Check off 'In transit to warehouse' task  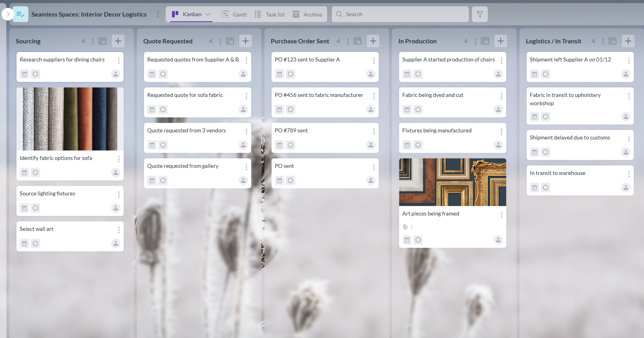(x=545, y=188)
